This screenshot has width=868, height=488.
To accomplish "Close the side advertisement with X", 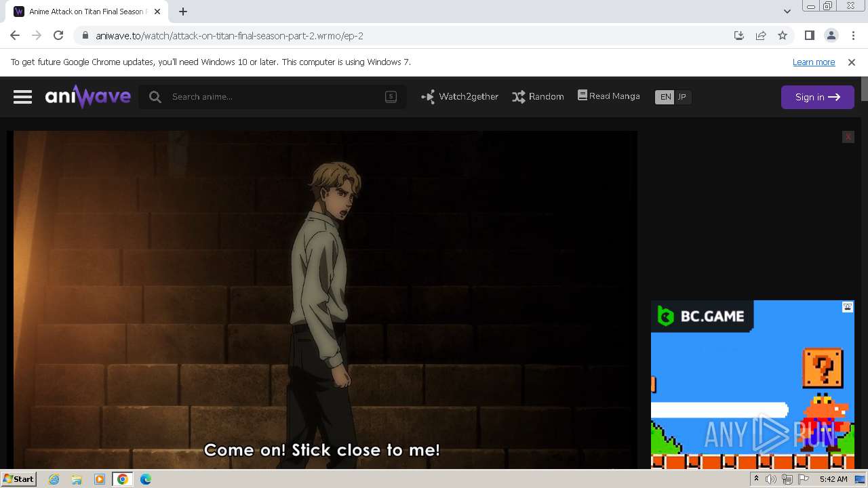I will click(x=848, y=137).
